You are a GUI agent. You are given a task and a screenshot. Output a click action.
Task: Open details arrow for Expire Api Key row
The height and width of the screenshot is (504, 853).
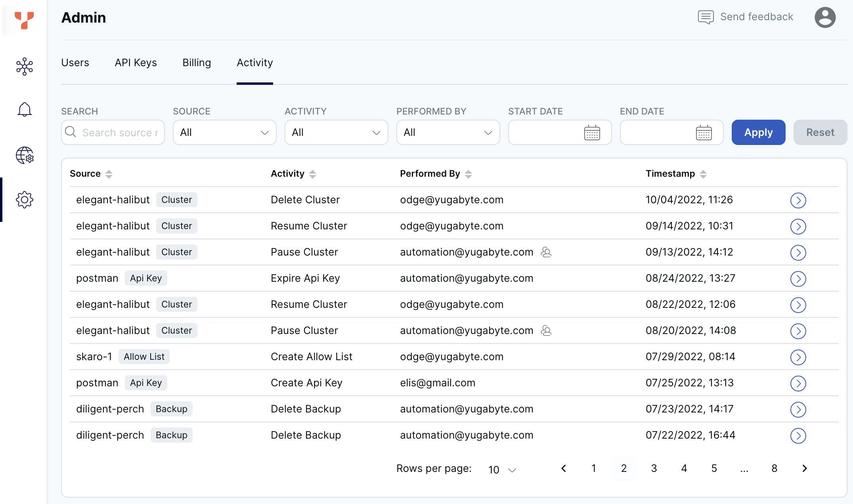798,279
